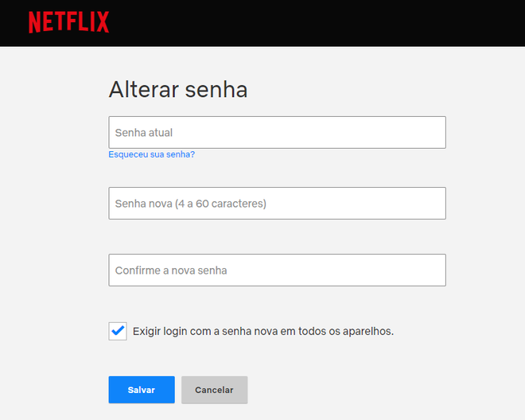Click the Netflix logo in the header
Viewport: 525px width, 420px height.
(x=68, y=22)
